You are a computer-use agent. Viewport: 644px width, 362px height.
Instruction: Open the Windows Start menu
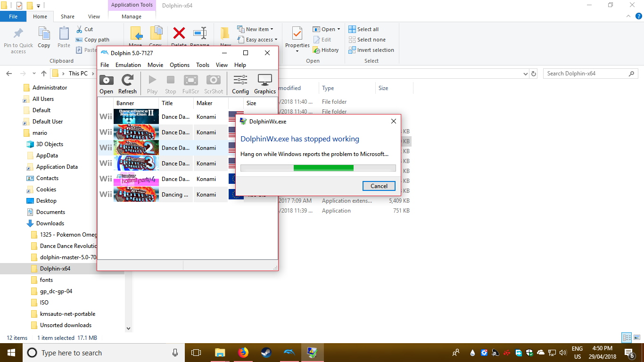coord(11,353)
